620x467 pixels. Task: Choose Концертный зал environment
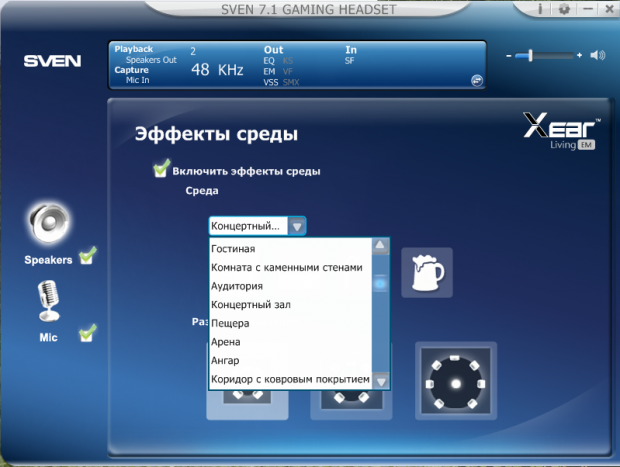click(x=291, y=304)
